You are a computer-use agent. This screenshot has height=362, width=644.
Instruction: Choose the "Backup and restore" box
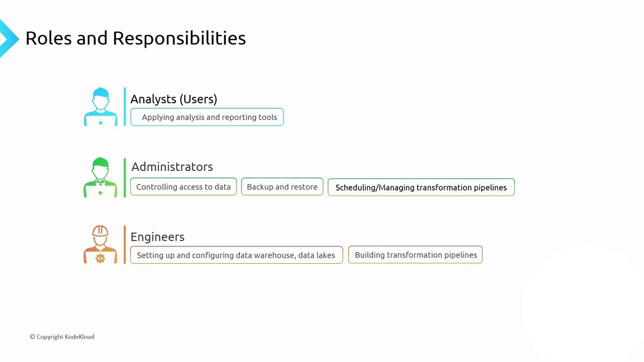pos(282,187)
